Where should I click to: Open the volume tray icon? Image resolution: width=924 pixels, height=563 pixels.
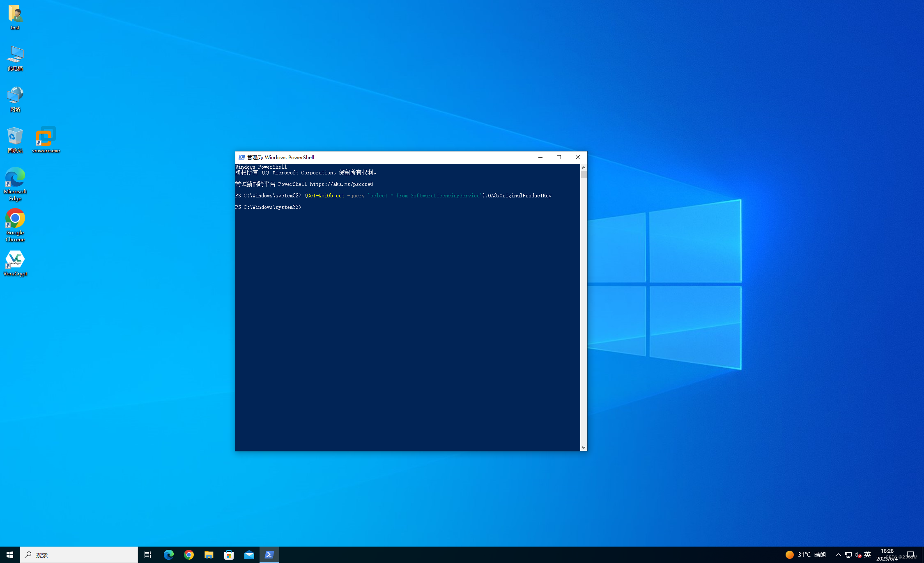point(858,555)
